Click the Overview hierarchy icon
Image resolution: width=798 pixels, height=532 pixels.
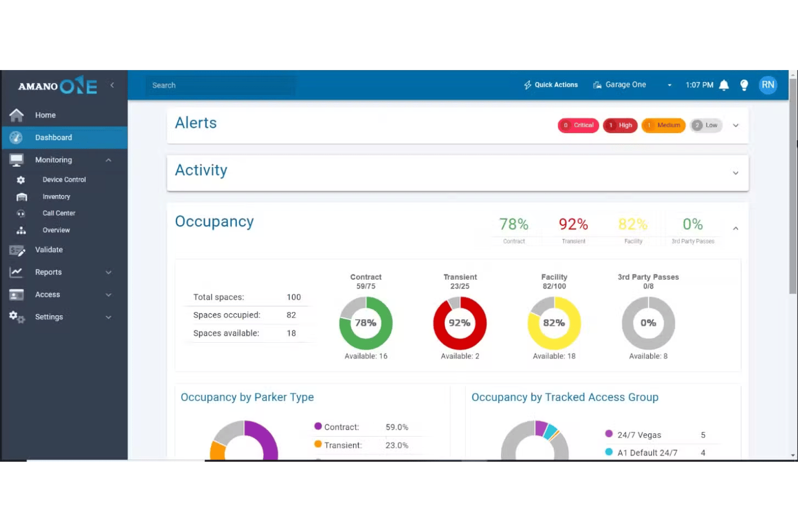[21, 230]
